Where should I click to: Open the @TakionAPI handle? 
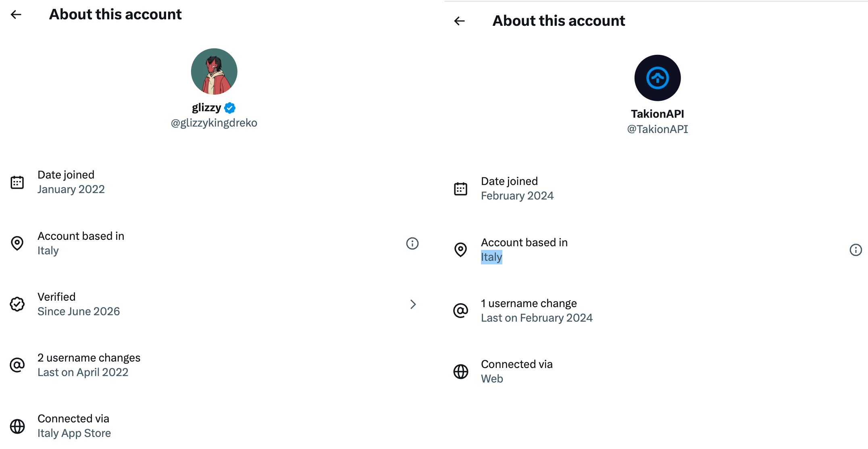click(x=658, y=129)
